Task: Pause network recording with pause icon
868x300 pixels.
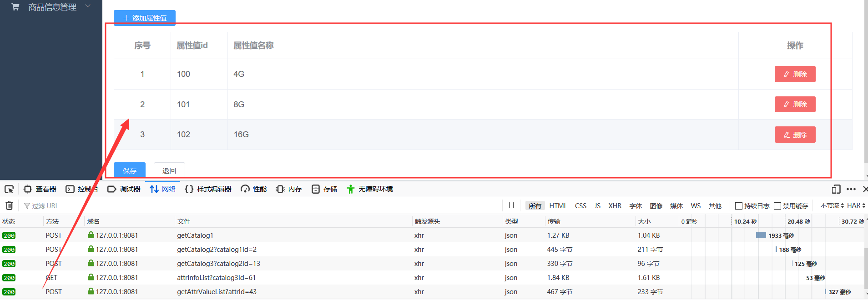Action: tap(511, 205)
